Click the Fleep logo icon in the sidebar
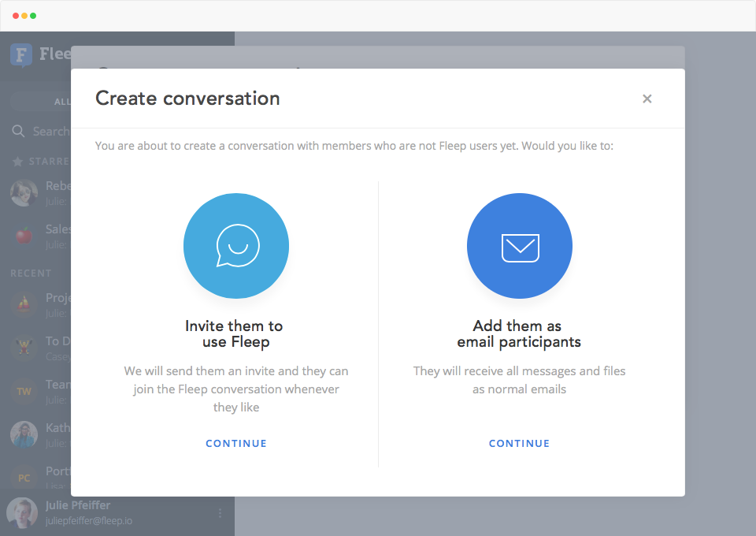This screenshot has width=756, height=536. coord(21,54)
